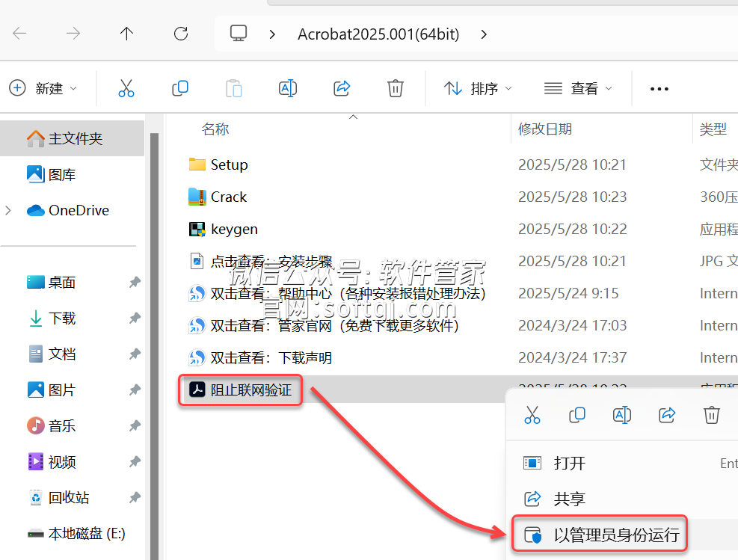Click the toolbar Cut scissors icon
This screenshot has width=738, height=560.
tap(126, 88)
